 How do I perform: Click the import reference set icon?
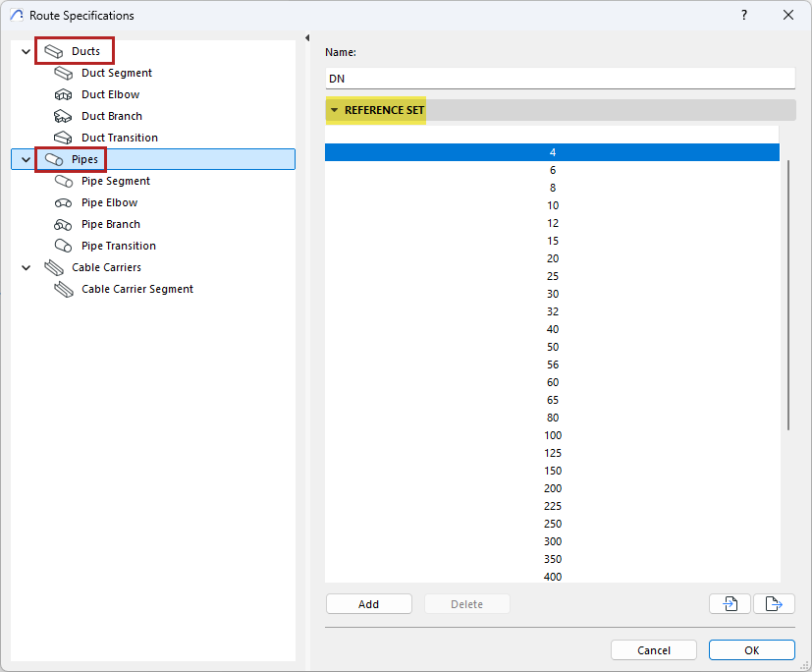tap(730, 603)
